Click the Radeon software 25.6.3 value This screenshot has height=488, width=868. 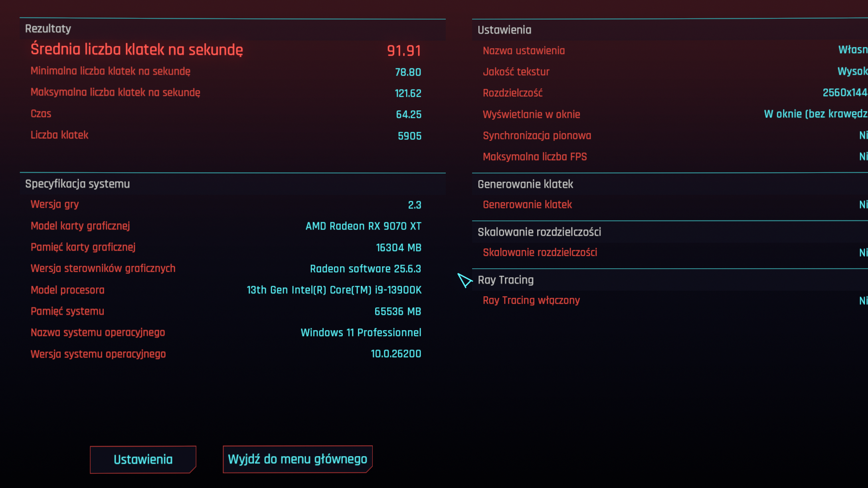click(x=365, y=269)
